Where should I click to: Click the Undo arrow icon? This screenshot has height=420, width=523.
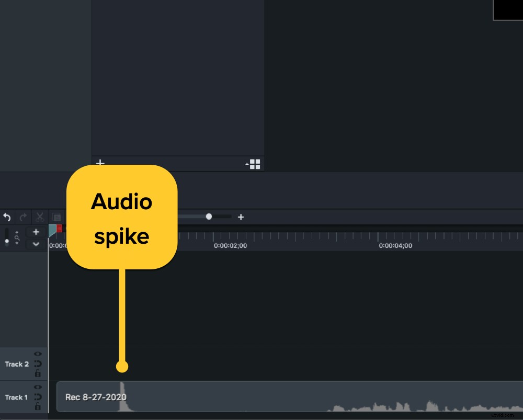[7, 217]
